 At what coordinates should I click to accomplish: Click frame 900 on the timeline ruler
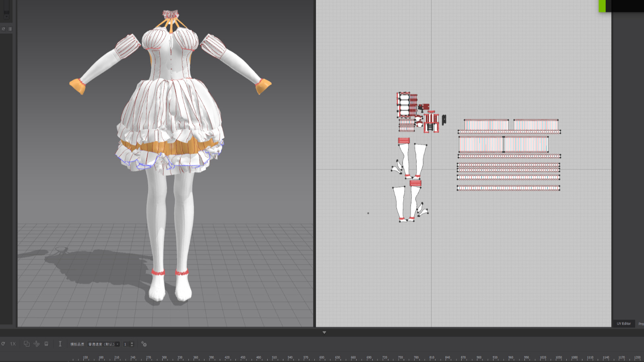click(x=479, y=358)
